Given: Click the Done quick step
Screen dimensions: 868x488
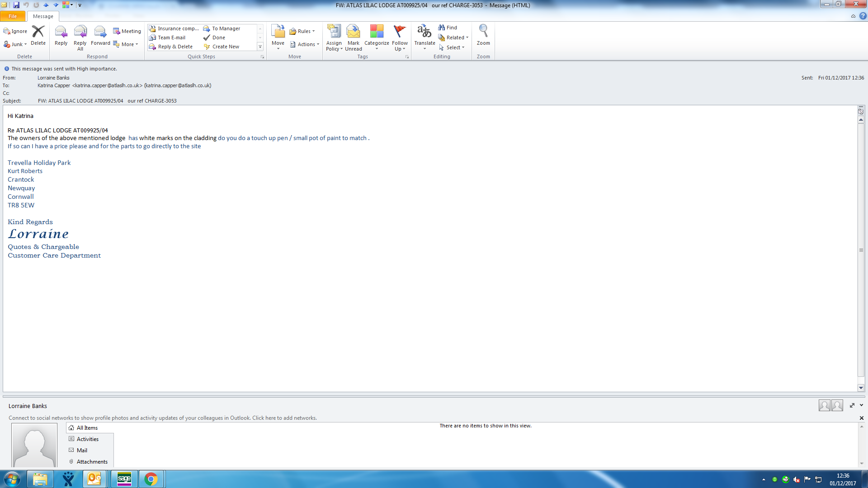Looking at the screenshot, I should (x=219, y=38).
